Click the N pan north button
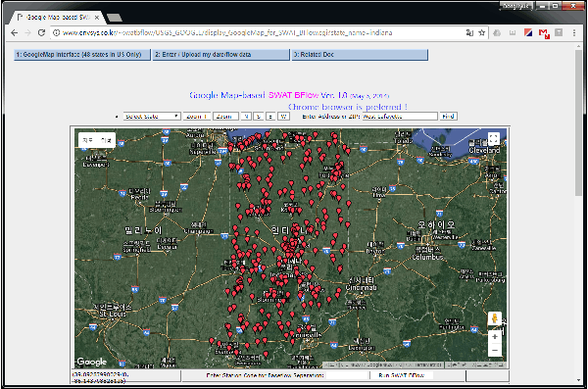The image size is (588, 389). click(246, 117)
